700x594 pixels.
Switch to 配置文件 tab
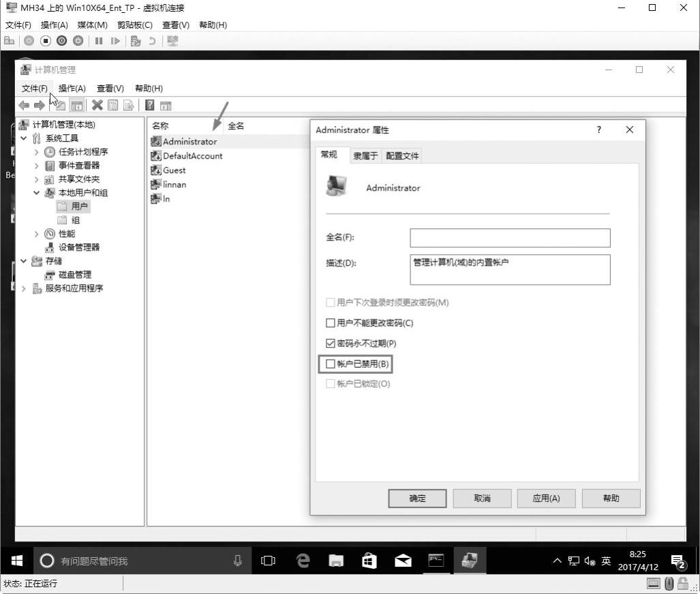click(402, 156)
